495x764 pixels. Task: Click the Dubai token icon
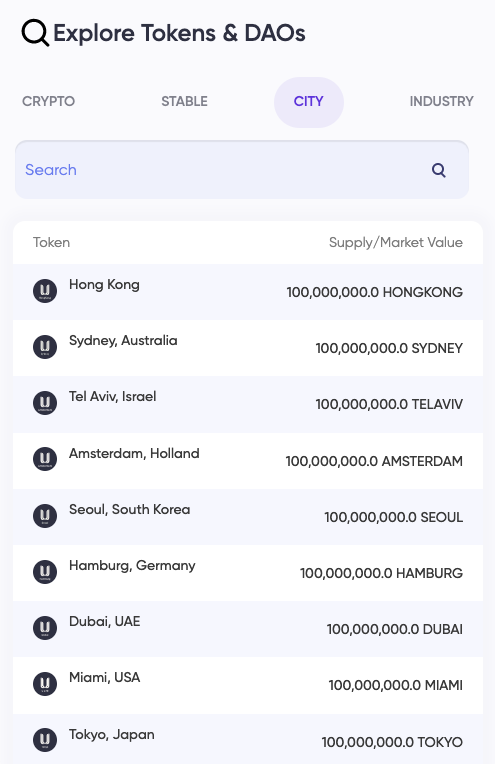(45, 628)
